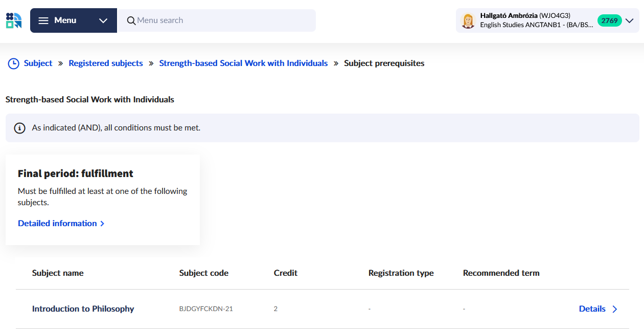Expand the Menu dropdown chevron

pyautogui.click(x=103, y=20)
